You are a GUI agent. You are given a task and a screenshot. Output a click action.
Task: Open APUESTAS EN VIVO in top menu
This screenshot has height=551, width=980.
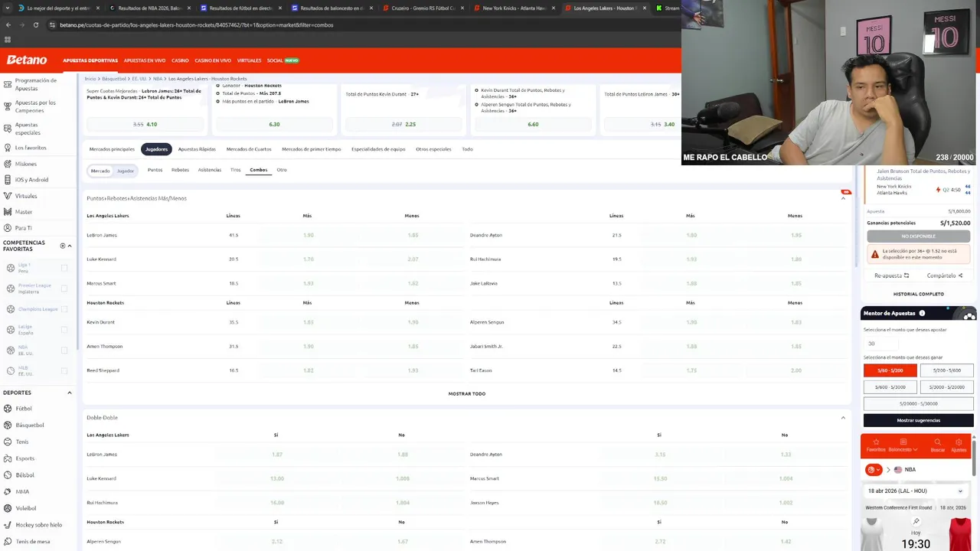pos(145,60)
